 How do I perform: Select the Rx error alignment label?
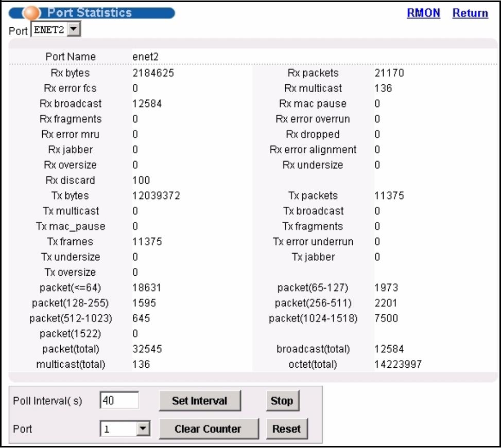click(x=313, y=150)
